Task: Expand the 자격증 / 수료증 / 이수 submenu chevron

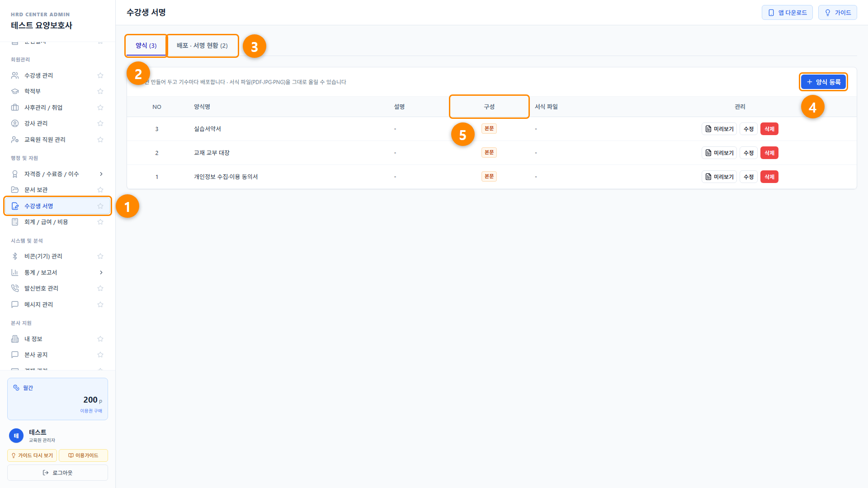Action: point(101,174)
